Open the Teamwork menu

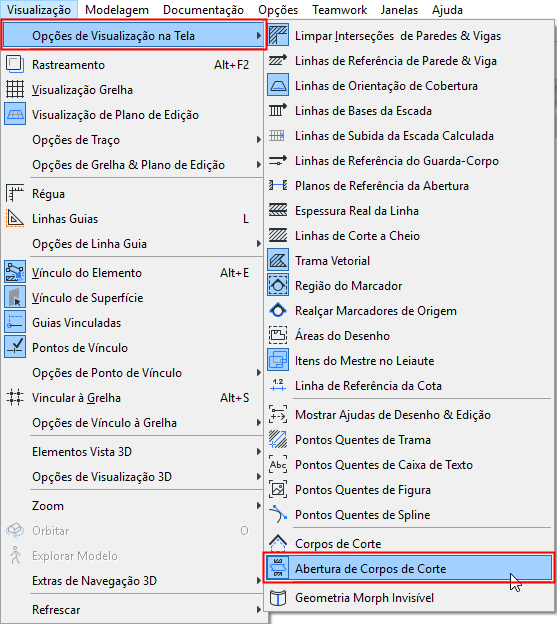pyautogui.click(x=339, y=10)
